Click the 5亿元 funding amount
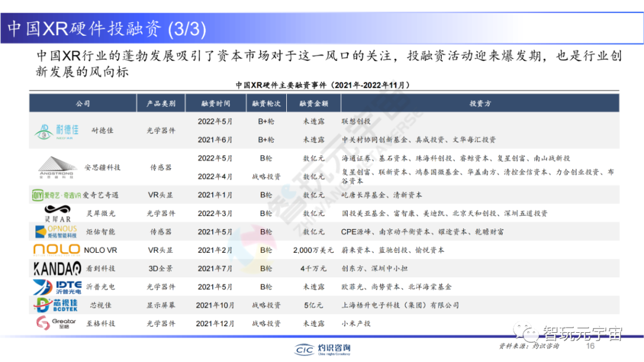 coord(314,305)
